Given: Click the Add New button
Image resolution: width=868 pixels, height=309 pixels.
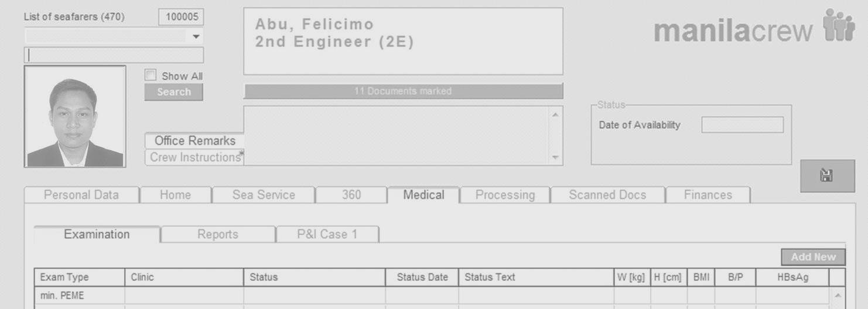Looking at the screenshot, I should pos(813,257).
